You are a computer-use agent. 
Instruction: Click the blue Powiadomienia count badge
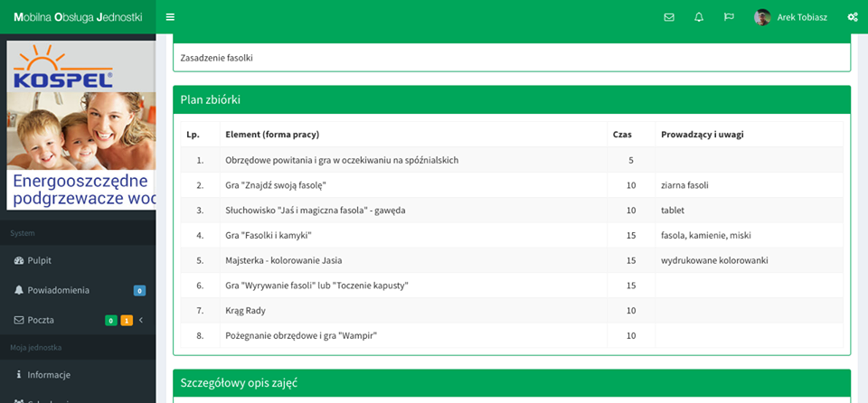139,290
